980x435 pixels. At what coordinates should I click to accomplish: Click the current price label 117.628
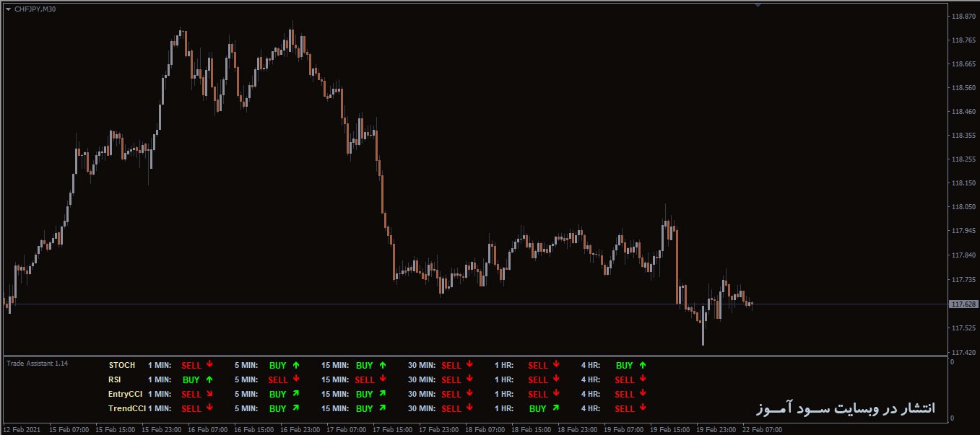pyautogui.click(x=963, y=304)
